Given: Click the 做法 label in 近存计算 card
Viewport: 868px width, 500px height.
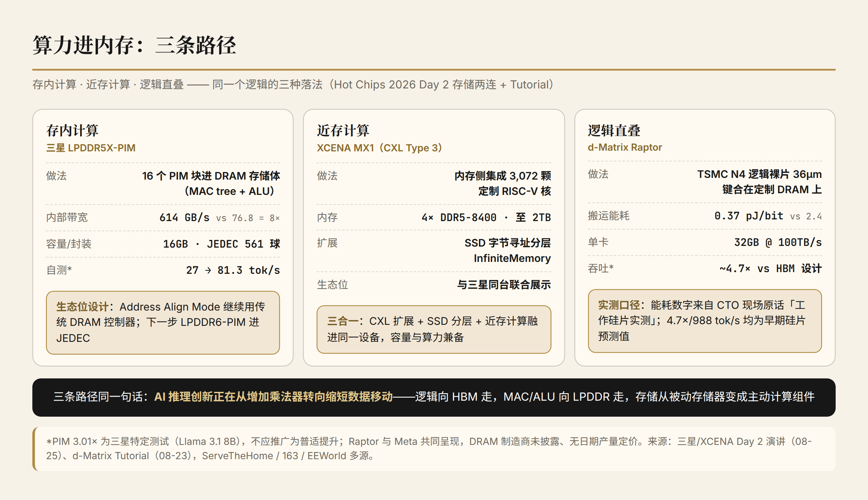Looking at the screenshot, I should coord(327,176).
